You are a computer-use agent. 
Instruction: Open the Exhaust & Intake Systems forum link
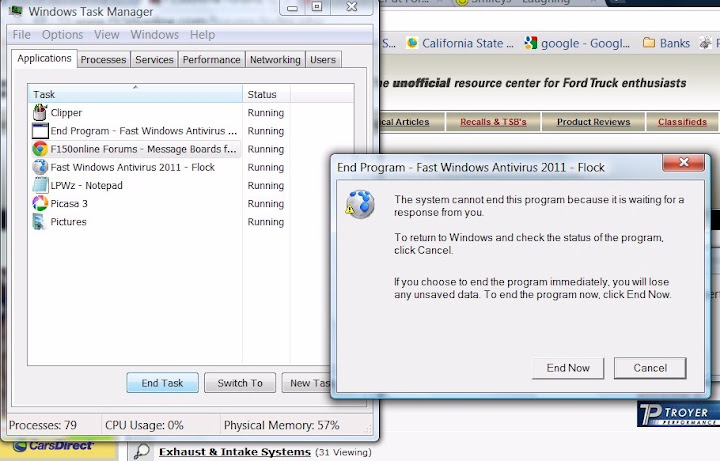click(x=235, y=452)
